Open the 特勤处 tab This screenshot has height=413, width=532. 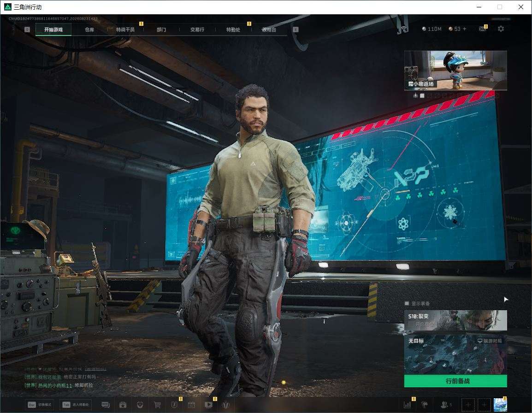pyautogui.click(x=233, y=29)
